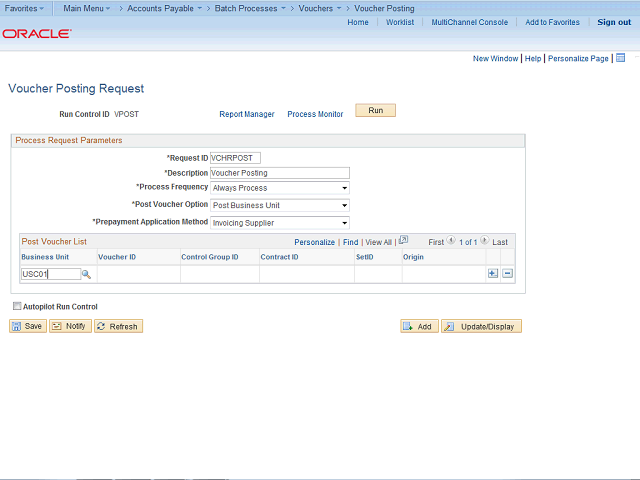
Task: Open Process Monitor link
Action: coord(315,114)
